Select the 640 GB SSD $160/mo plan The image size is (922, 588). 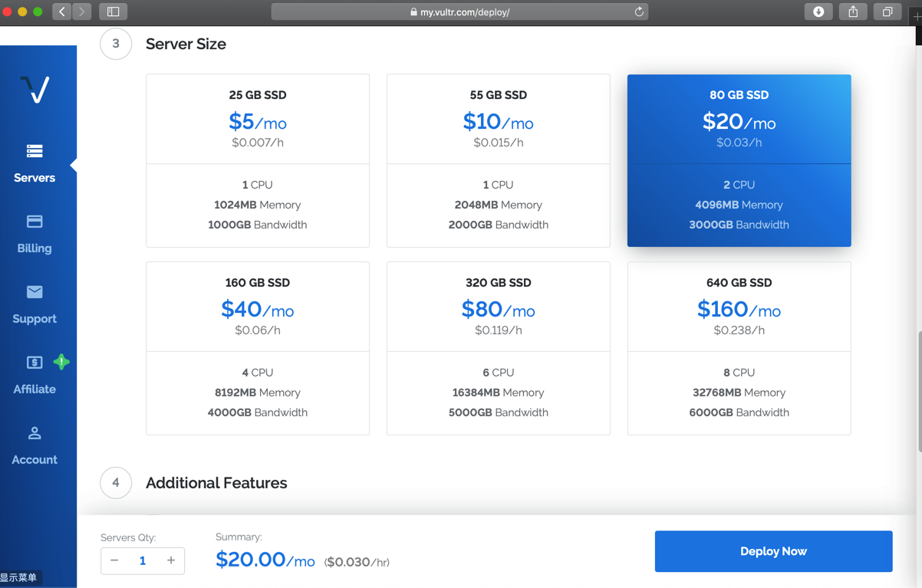739,348
